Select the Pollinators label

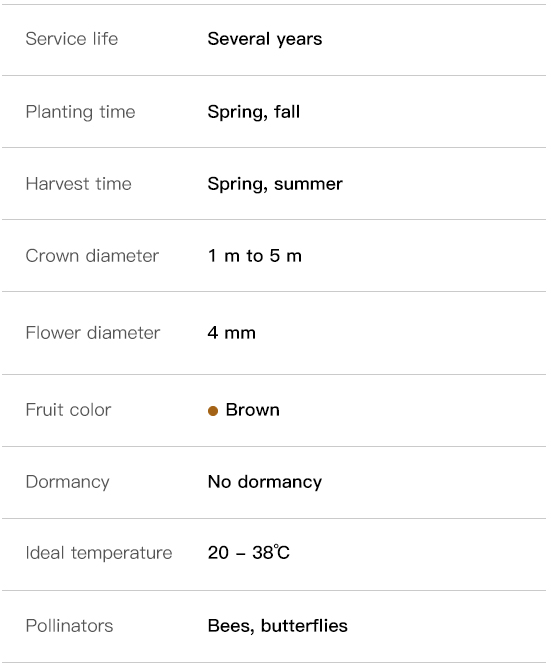click(x=69, y=626)
